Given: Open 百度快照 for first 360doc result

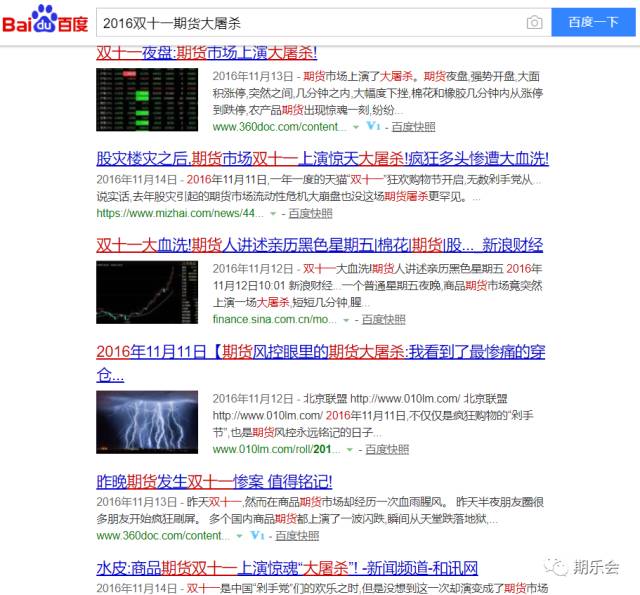Looking at the screenshot, I should 413,127.
